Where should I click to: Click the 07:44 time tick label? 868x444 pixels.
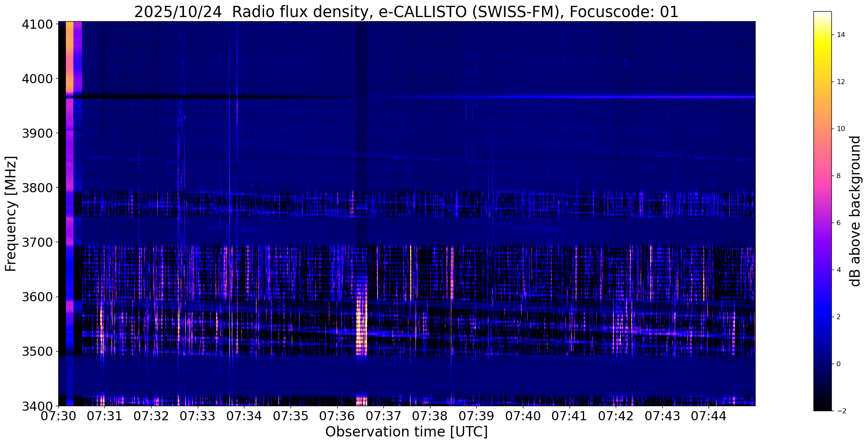(709, 416)
